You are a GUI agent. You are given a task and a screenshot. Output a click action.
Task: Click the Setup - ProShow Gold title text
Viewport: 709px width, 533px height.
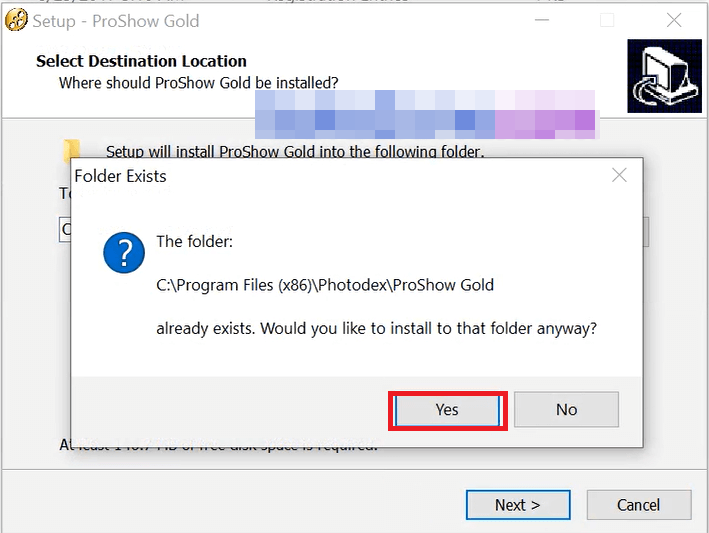point(116,20)
